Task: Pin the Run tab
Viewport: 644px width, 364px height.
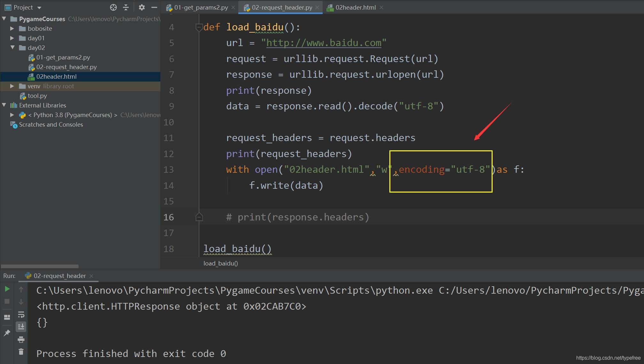Action: [7, 333]
